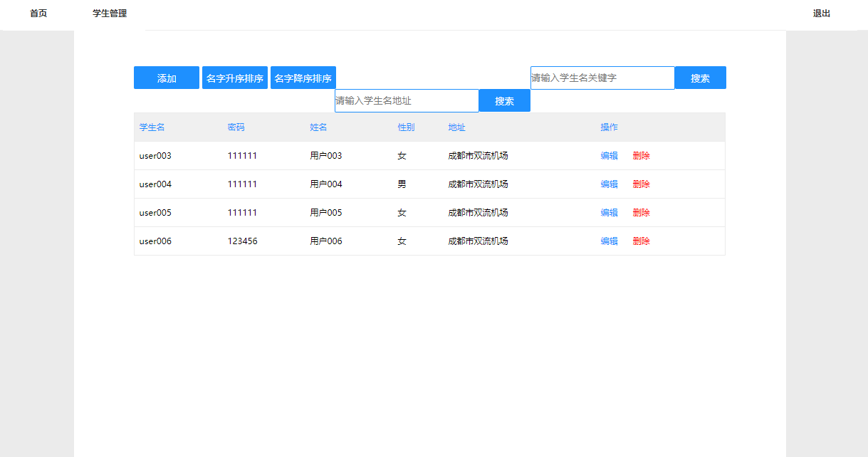868x457 pixels.
Task: Click 编辑 link for user003
Action: click(610, 154)
